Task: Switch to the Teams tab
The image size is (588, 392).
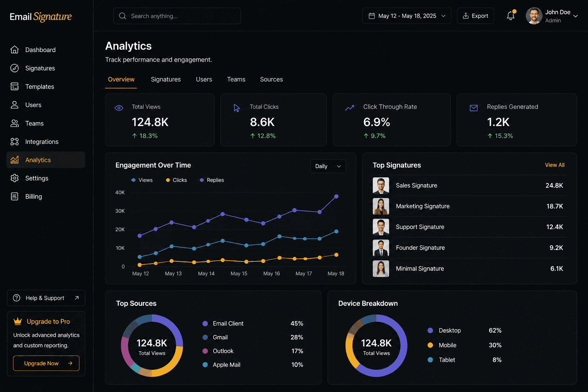Action: pyautogui.click(x=236, y=79)
